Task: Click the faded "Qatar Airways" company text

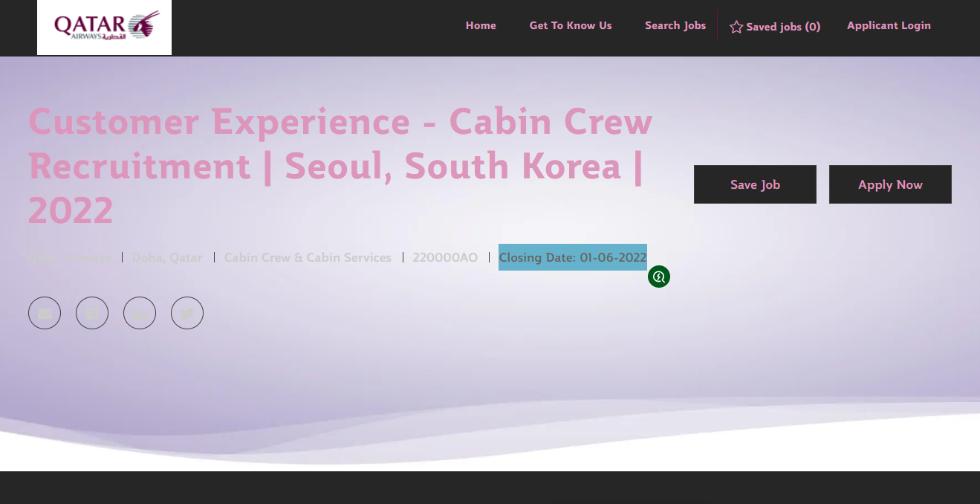Action: [69, 258]
